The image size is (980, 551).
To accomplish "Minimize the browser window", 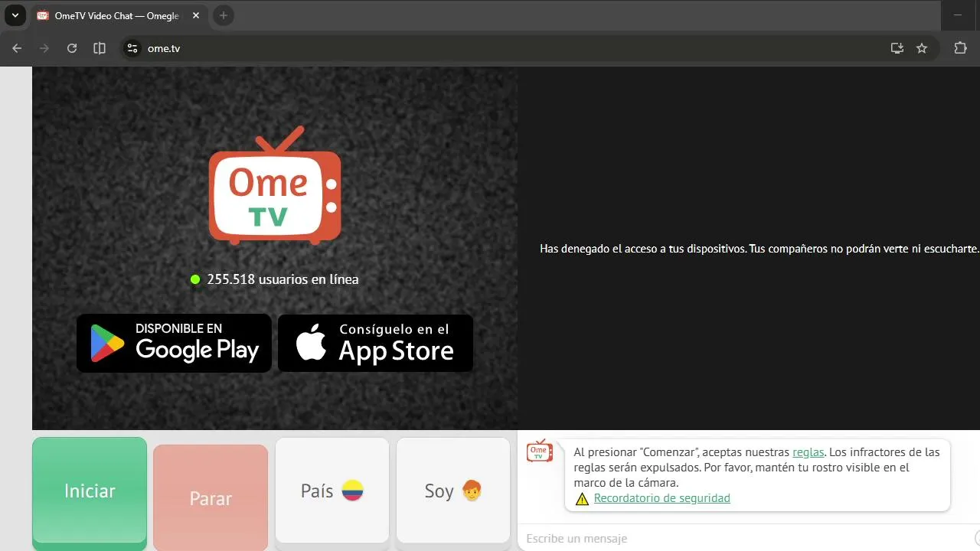I will [958, 15].
